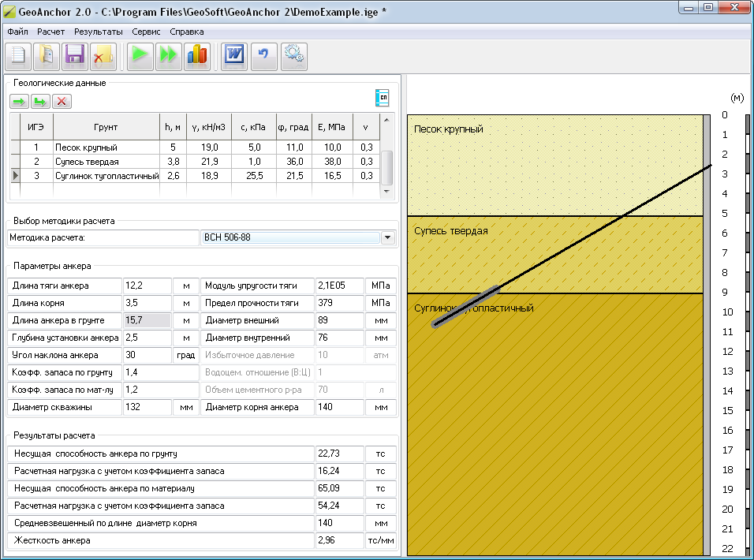Open the СП reference book icon

coord(383,98)
